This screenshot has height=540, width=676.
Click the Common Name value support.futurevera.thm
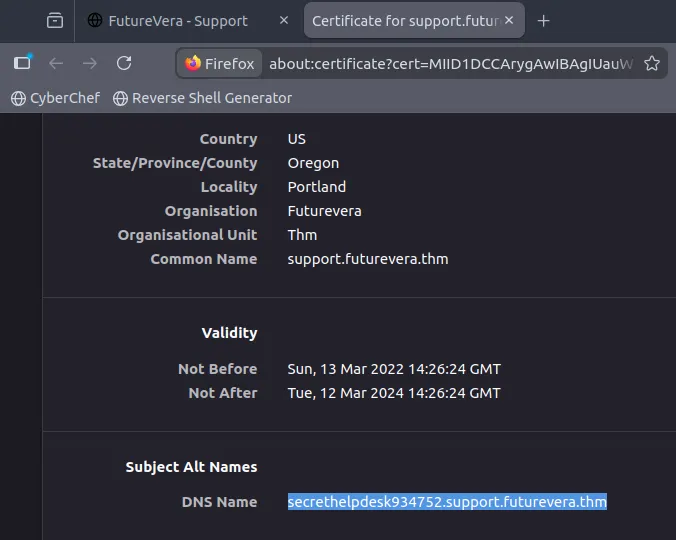[x=367, y=259]
